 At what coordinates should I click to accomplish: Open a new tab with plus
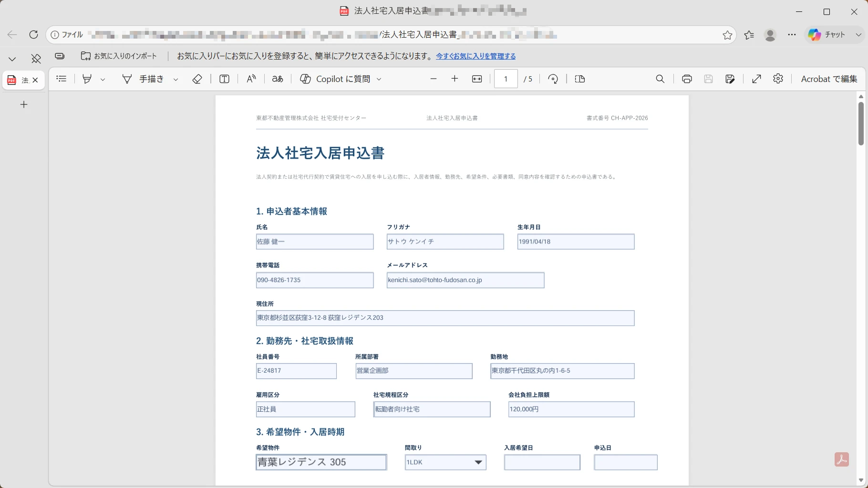[x=24, y=104]
